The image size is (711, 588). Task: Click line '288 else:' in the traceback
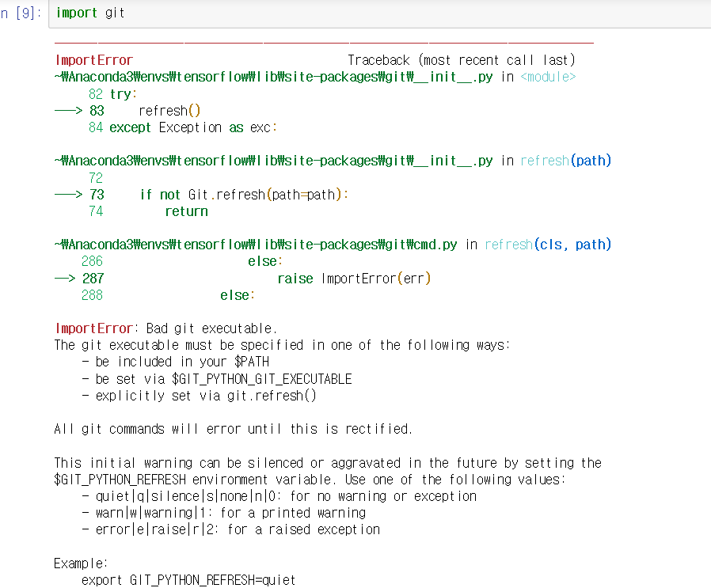tap(168, 296)
